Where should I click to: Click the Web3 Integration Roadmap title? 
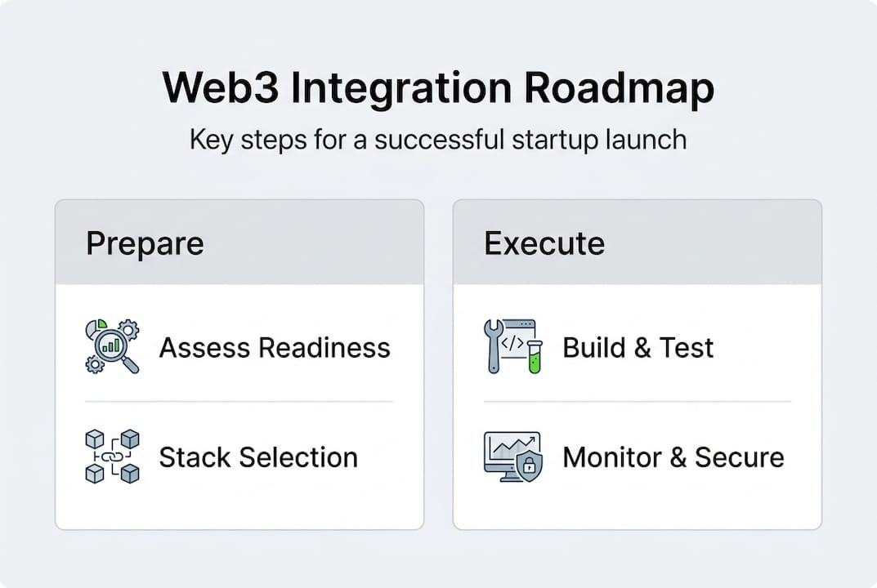[x=438, y=88]
